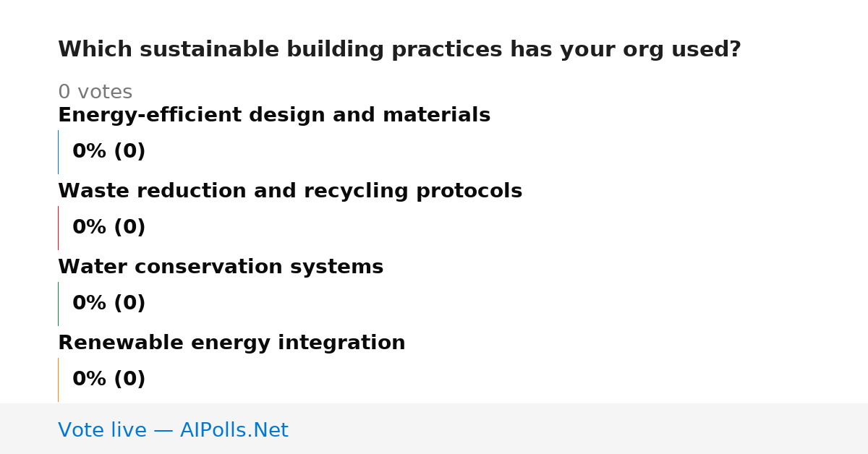Image resolution: width=868 pixels, height=454 pixels.
Task: Click 0% (0) result under Water conservation
Action: (109, 303)
